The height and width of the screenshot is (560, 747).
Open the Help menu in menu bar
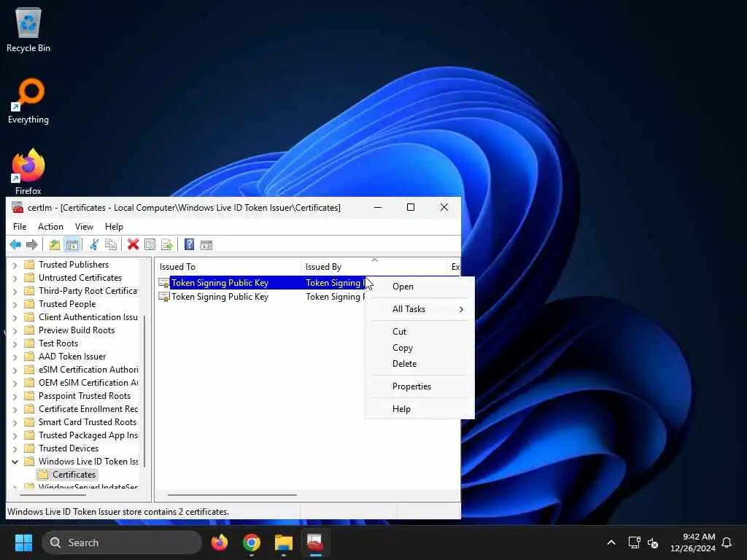pyautogui.click(x=114, y=227)
